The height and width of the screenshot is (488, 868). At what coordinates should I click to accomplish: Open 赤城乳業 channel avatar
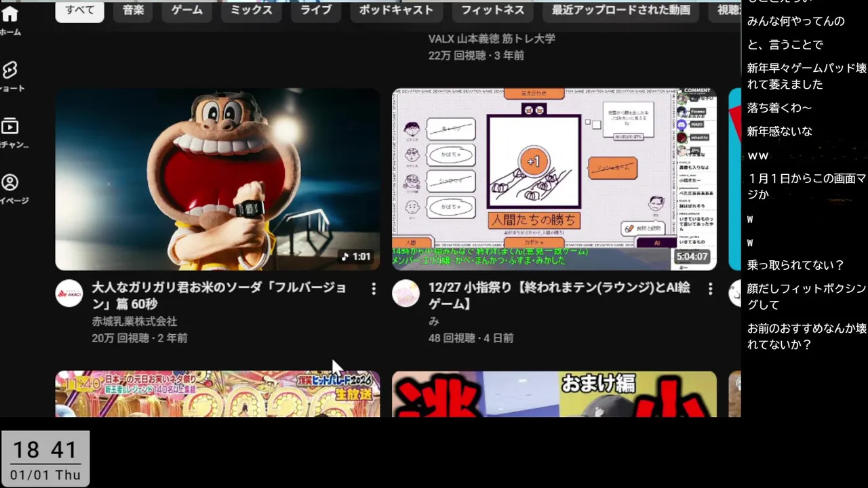pyautogui.click(x=69, y=293)
